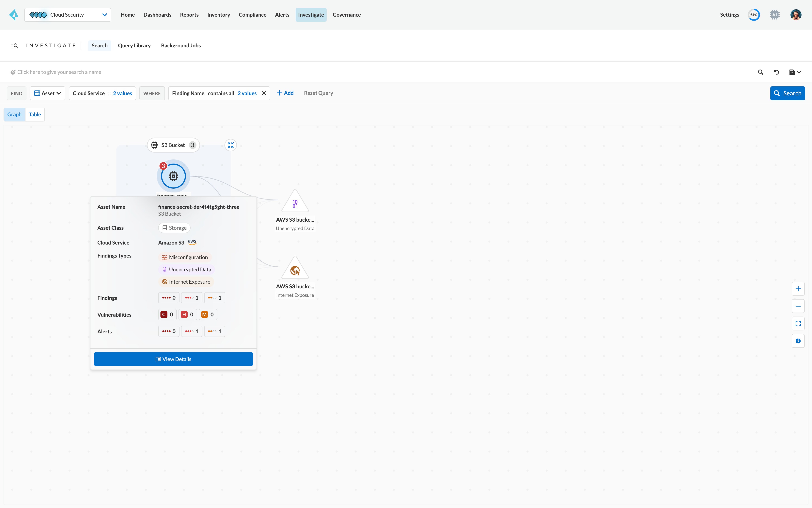Expand the Asset type dropdown

tap(48, 93)
